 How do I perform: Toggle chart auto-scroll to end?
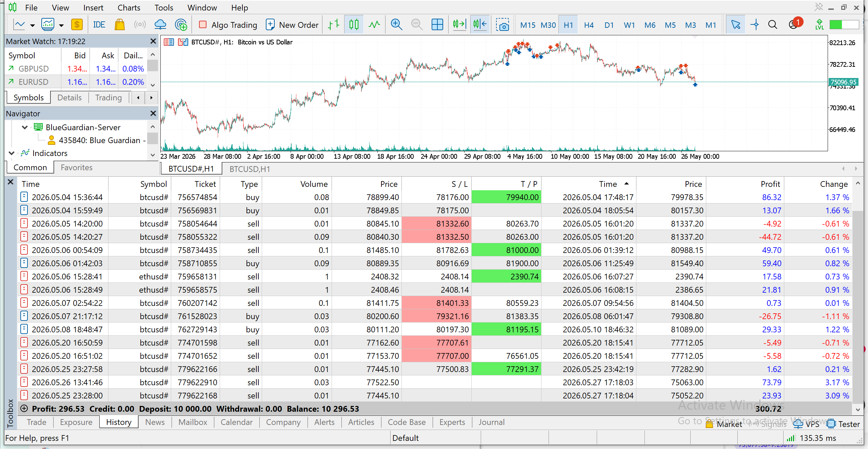pyautogui.click(x=459, y=25)
